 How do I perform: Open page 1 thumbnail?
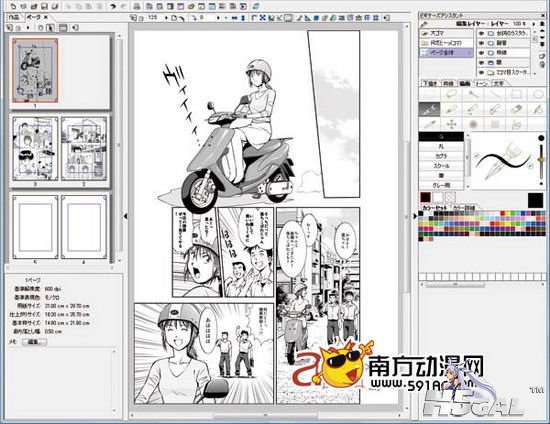[x=35, y=70]
